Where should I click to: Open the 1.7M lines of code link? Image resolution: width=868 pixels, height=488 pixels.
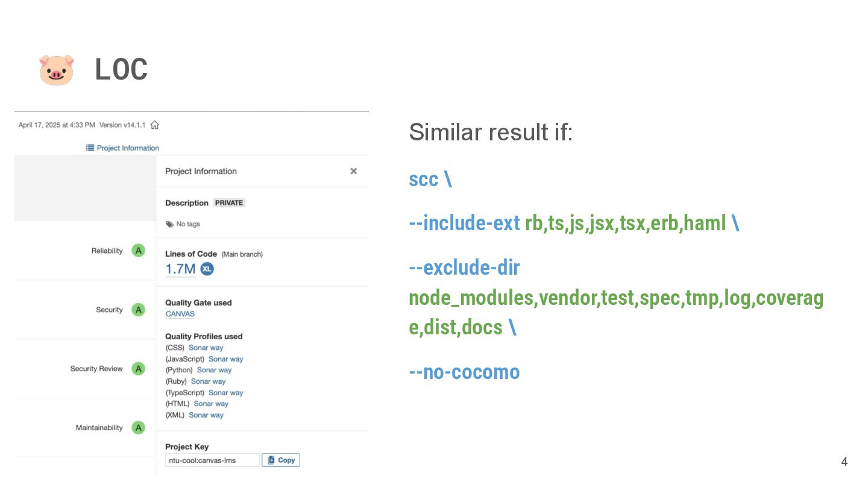tap(180, 269)
